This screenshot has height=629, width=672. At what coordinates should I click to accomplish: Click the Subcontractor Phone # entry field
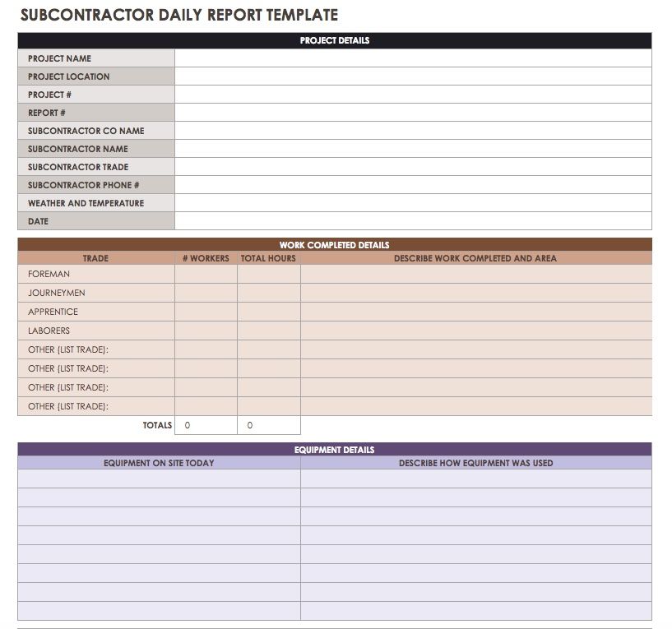coord(413,185)
